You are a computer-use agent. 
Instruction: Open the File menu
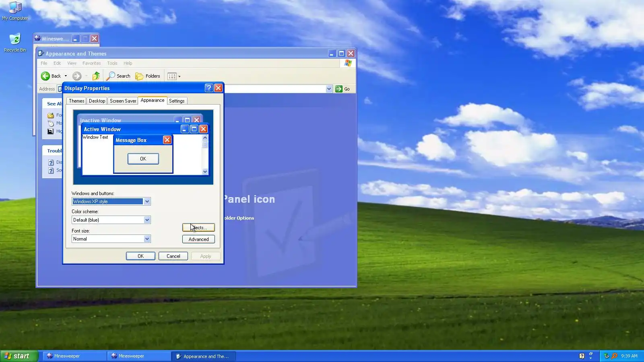(x=44, y=63)
